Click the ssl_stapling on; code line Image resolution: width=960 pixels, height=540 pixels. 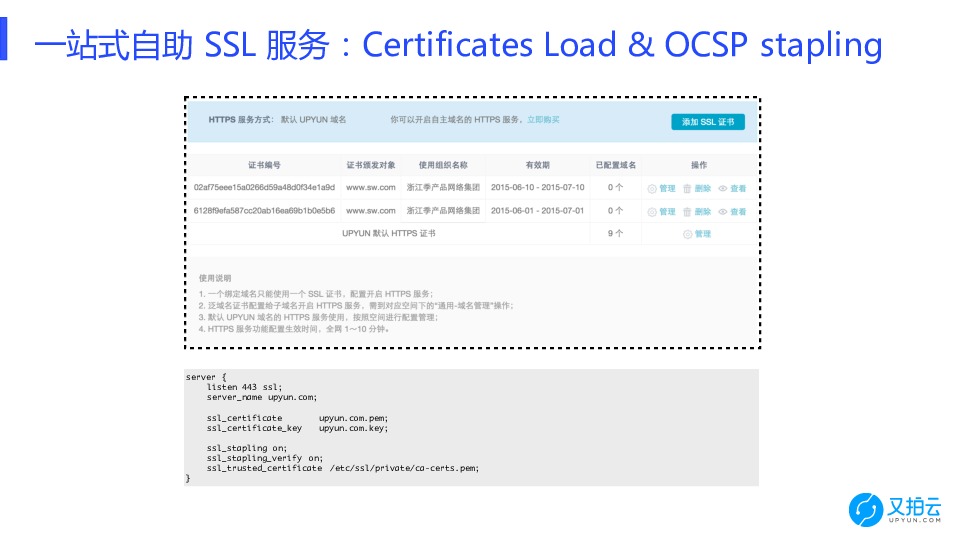(x=247, y=448)
